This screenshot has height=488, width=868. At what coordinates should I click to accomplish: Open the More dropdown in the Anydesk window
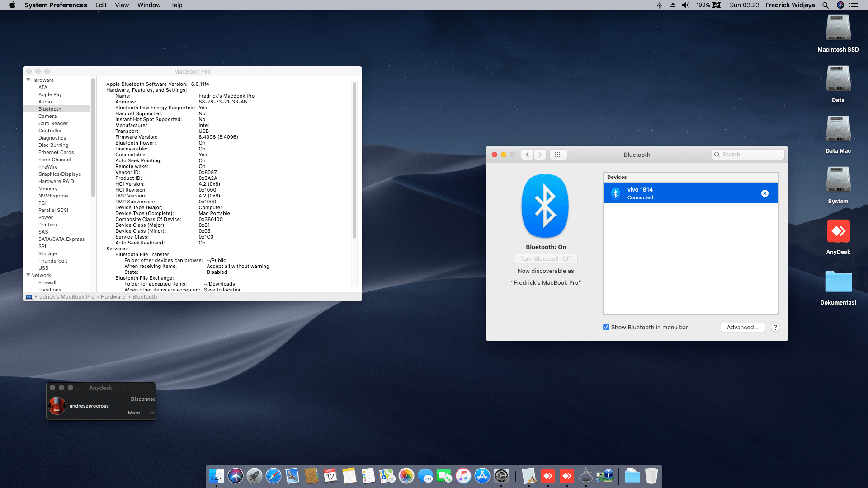coord(139,413)
